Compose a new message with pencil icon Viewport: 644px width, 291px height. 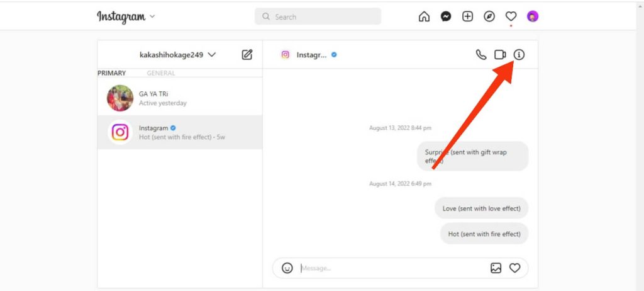pyautogui.click(x=247, y=55)
